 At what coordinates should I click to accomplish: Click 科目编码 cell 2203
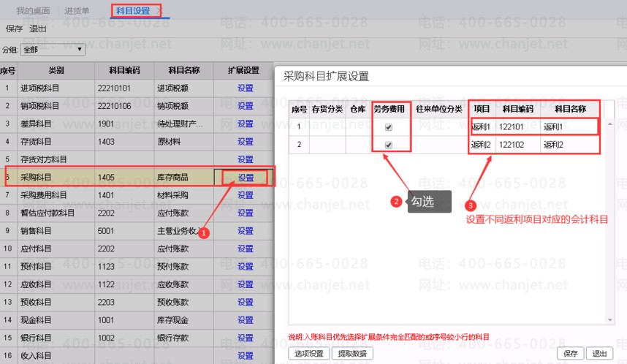124,302
